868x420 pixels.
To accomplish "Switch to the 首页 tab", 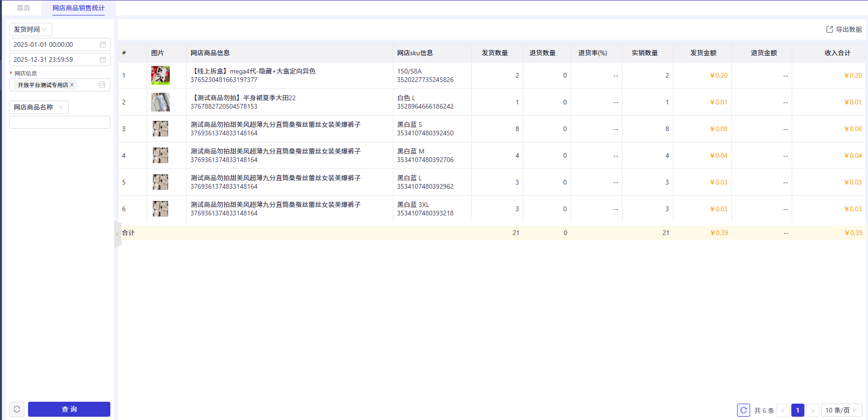I will 23,8.
